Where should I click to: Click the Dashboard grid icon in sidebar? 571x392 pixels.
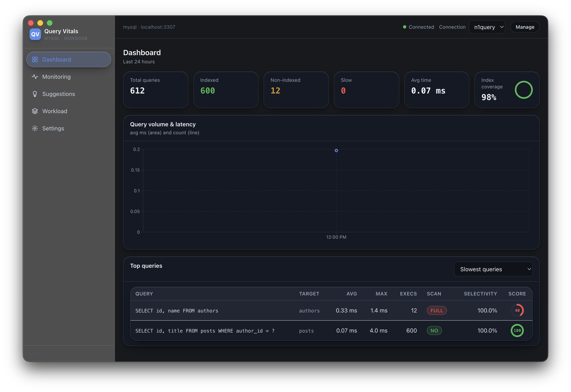pos(35,59)
